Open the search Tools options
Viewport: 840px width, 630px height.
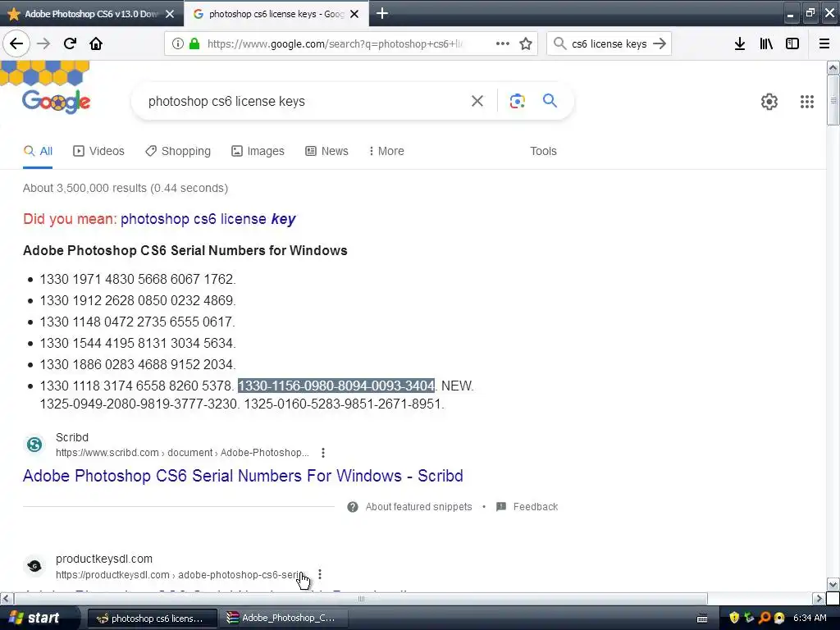(543, 151)
